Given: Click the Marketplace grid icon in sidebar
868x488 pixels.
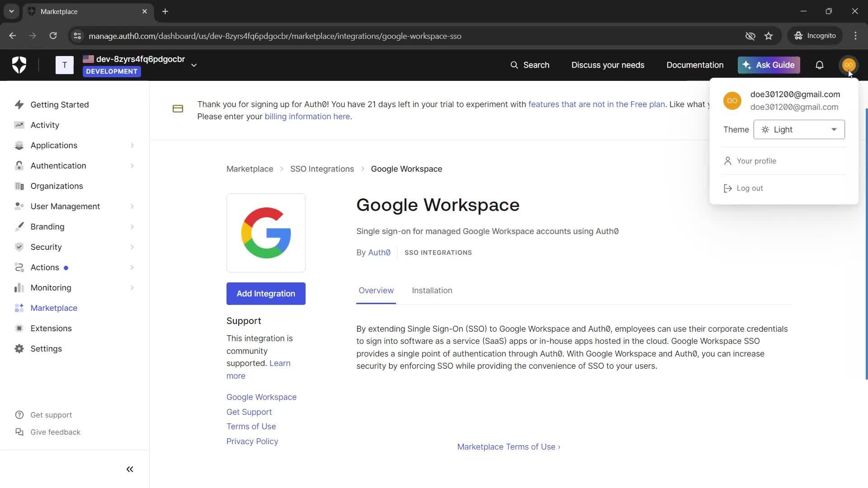Looking at the screenshot, I should (19, 308).
